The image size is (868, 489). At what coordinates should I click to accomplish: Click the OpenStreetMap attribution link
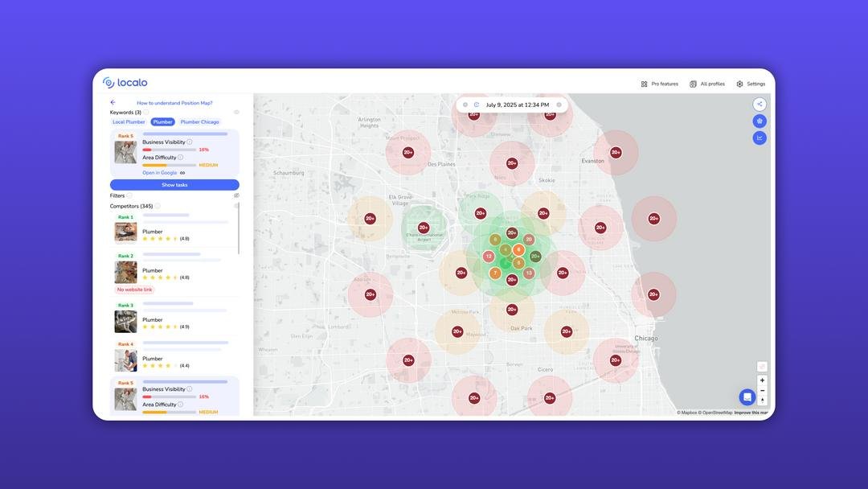(x=714, y=413)
